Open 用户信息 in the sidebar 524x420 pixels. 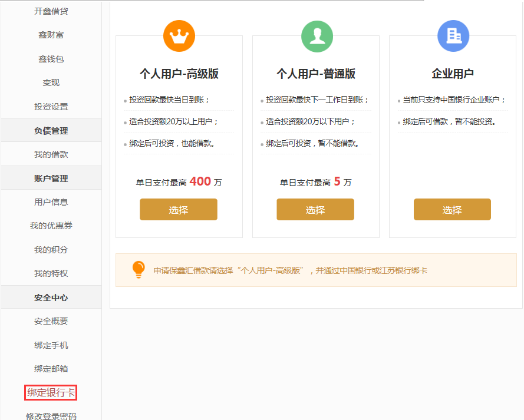click(x=51, y=202)
